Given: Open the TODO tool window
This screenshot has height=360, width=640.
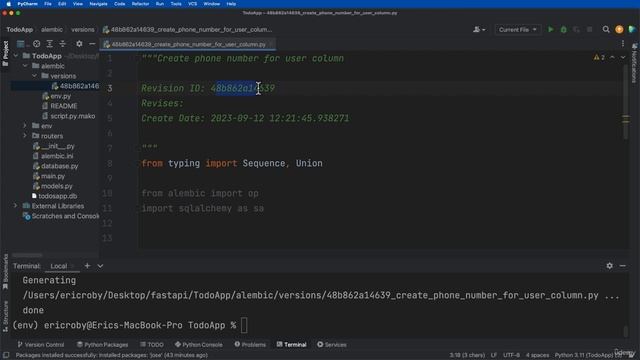Looking at the screenshot, I should [x=151, y=344].
